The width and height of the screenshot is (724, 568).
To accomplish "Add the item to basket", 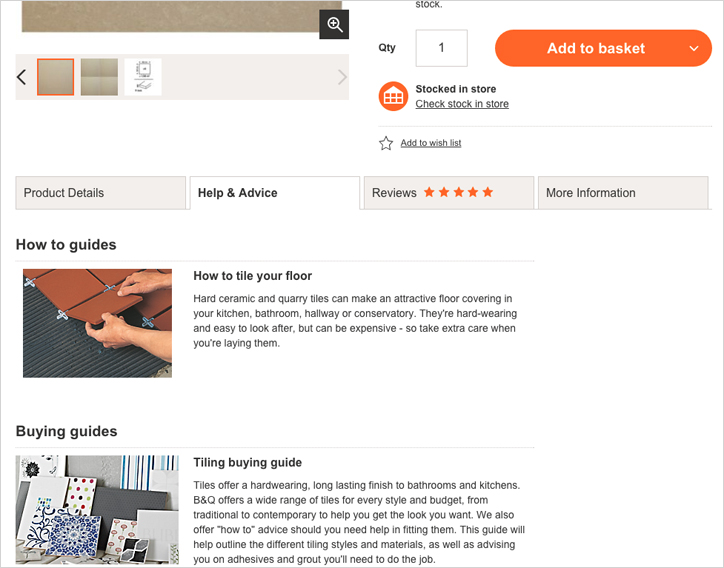I will coord(596,48).
